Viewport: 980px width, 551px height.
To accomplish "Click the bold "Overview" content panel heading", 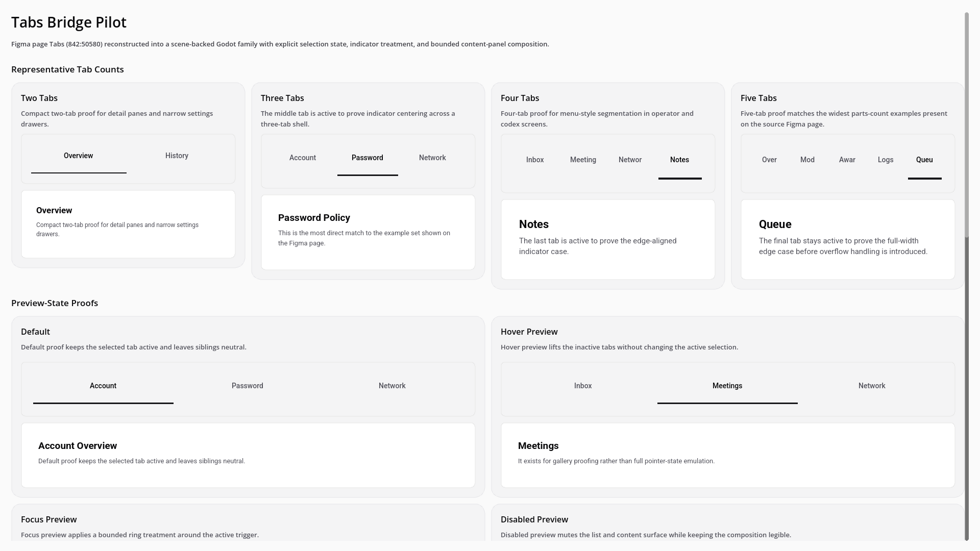I will click(54, 211).
